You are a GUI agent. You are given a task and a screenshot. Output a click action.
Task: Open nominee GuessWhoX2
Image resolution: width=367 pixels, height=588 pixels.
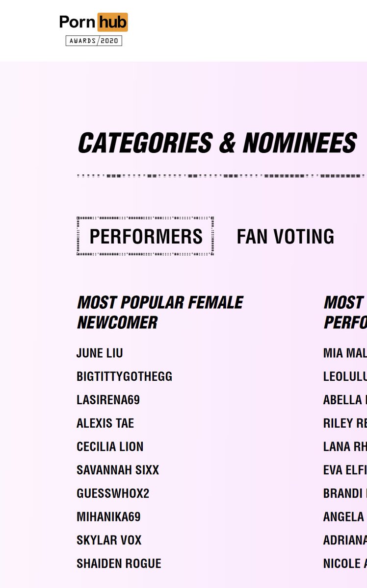[x=113, y=493]
